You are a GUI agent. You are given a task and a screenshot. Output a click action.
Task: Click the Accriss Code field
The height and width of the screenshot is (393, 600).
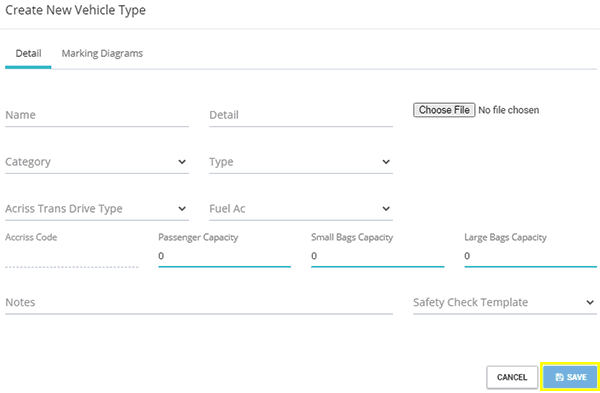(x=72, y=256)
